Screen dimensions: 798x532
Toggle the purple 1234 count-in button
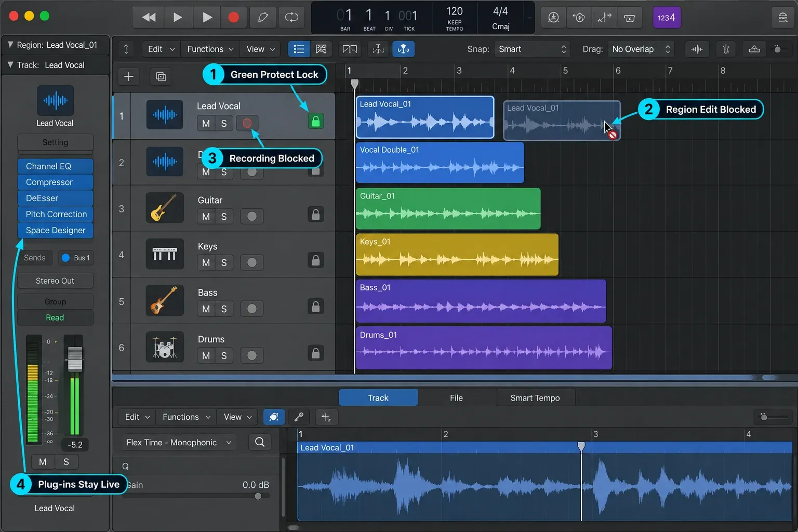[x=667, y=17]
